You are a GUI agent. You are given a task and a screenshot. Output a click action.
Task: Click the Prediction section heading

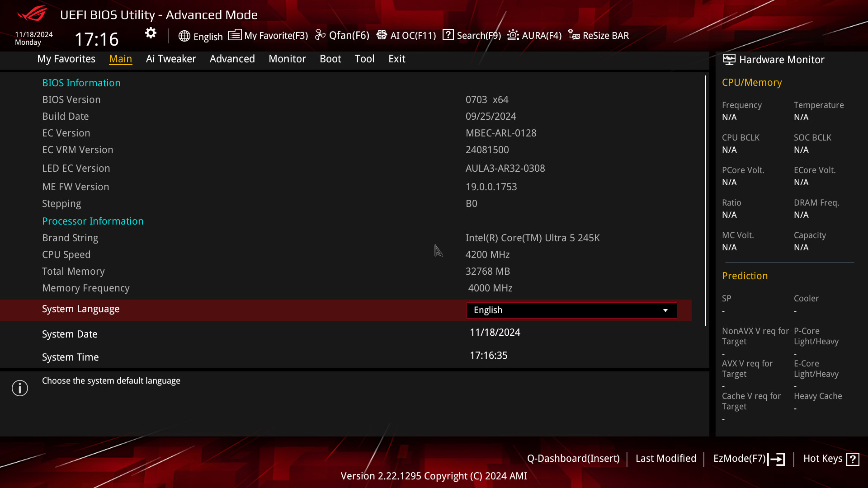click(745, 276)
